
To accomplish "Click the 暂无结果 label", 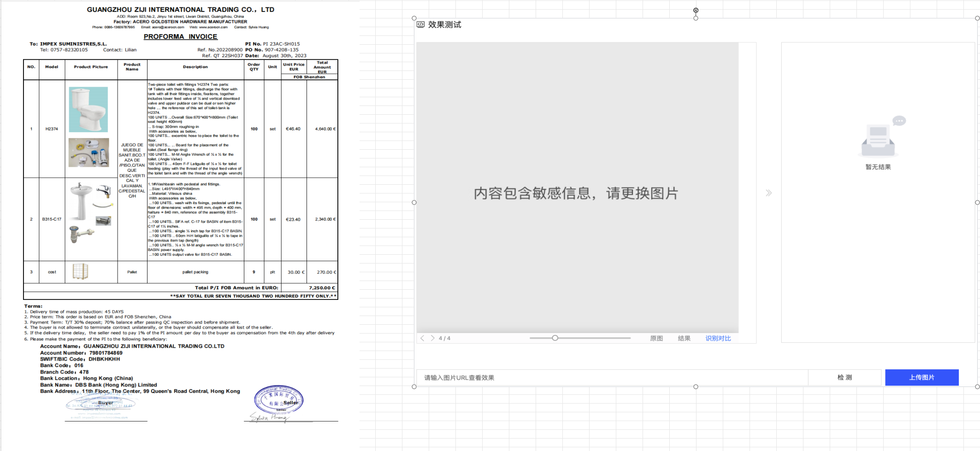I will coord(878,167).
